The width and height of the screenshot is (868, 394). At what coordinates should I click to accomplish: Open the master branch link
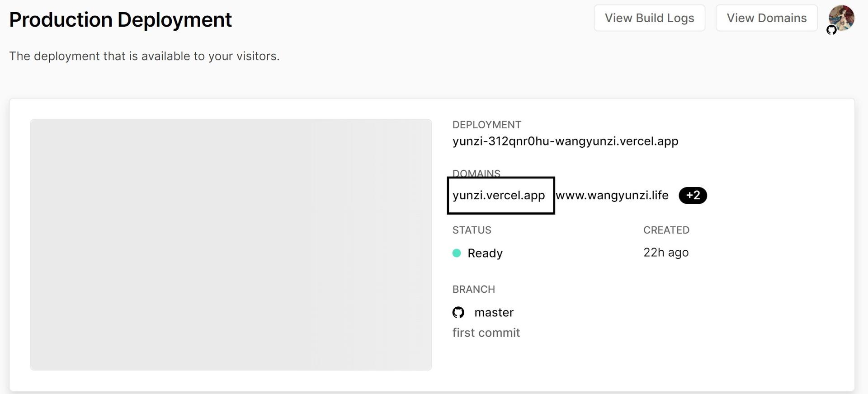pos(494,312)
